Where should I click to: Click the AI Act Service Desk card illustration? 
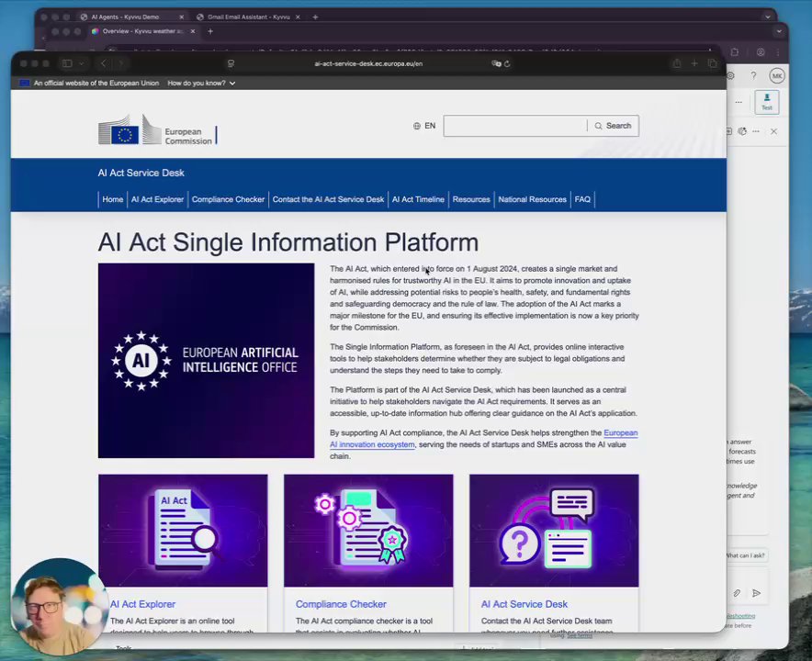point(554,531)
